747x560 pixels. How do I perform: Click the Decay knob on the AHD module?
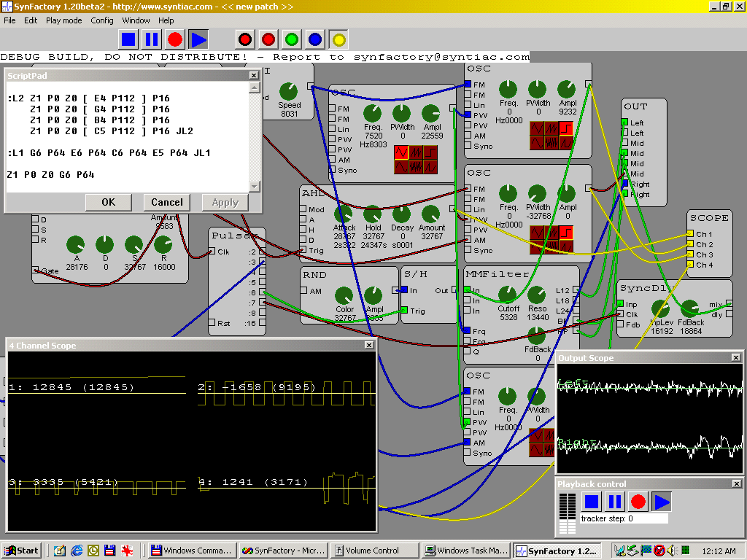[402, 214]
